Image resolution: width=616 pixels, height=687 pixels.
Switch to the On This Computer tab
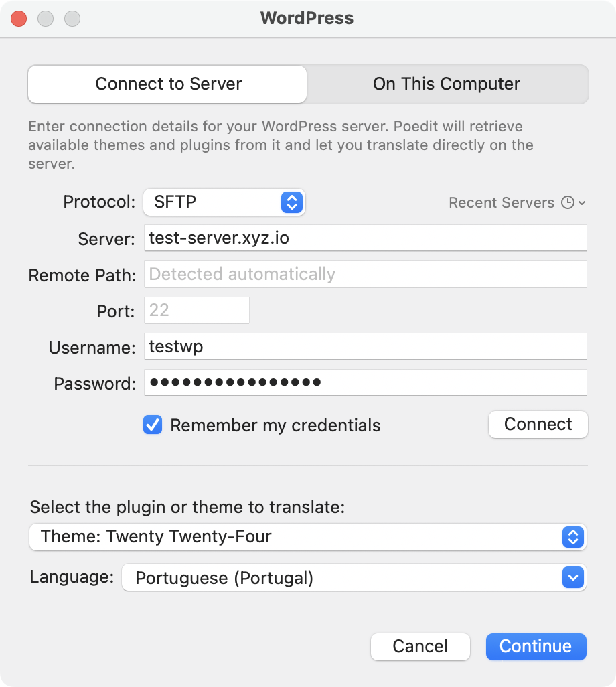coord(447,84)
